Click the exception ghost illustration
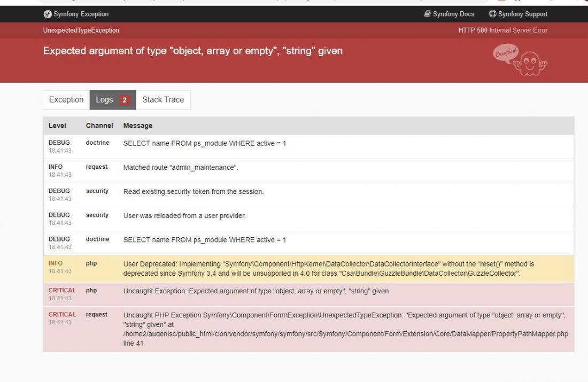Viewport: 588px width, 382px height. coord(520,60)
